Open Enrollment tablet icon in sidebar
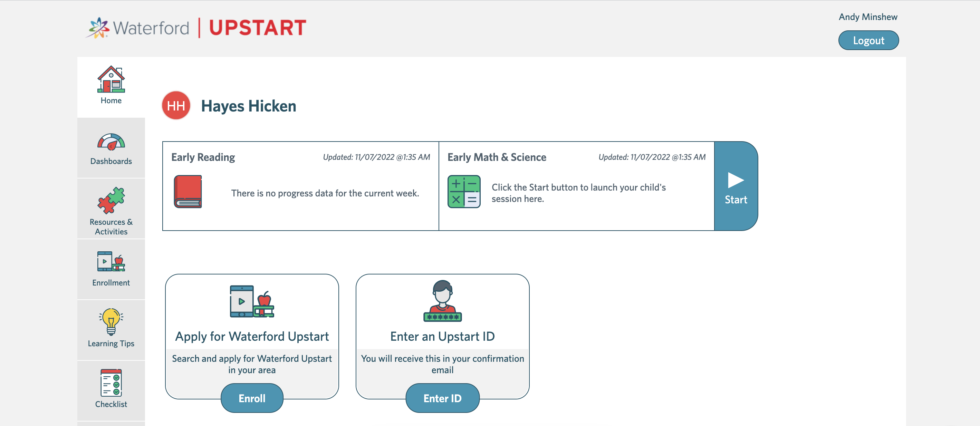Screen dimensions: 980x426 coord(111,261)
